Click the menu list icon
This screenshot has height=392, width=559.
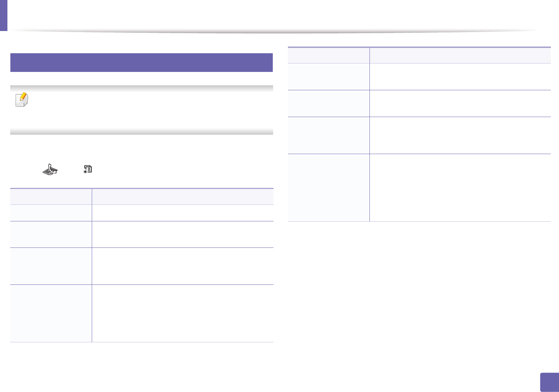(x=88, y=169)
